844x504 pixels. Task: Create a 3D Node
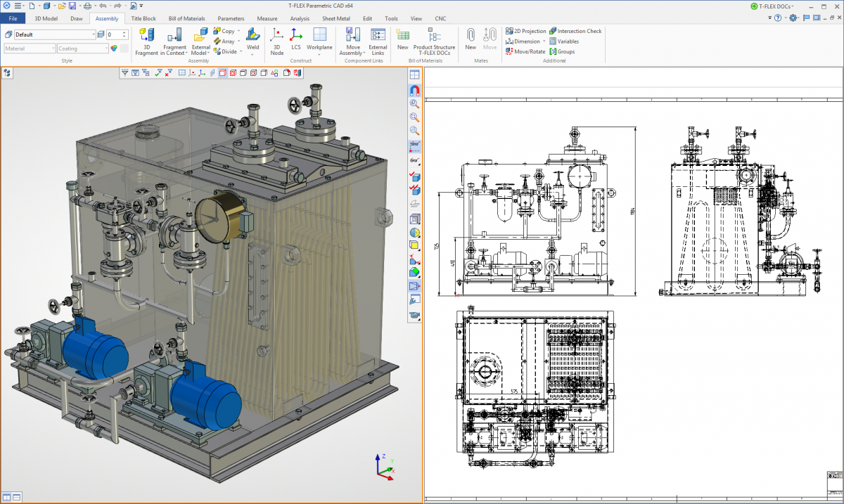pyautogui.click(x=277, y=41)
